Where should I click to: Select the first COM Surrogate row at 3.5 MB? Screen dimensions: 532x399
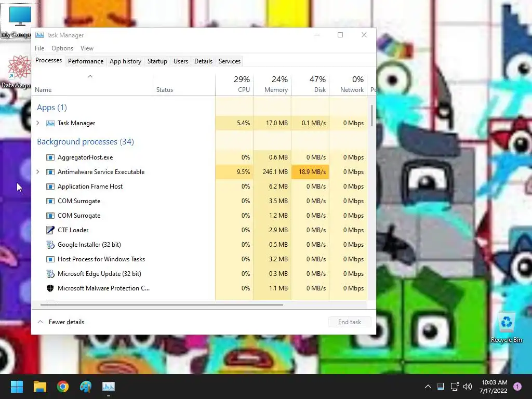(199, 201)
